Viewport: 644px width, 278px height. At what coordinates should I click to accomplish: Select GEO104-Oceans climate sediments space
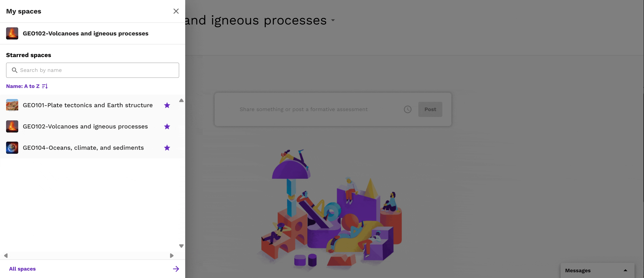(x=83, y=147)
